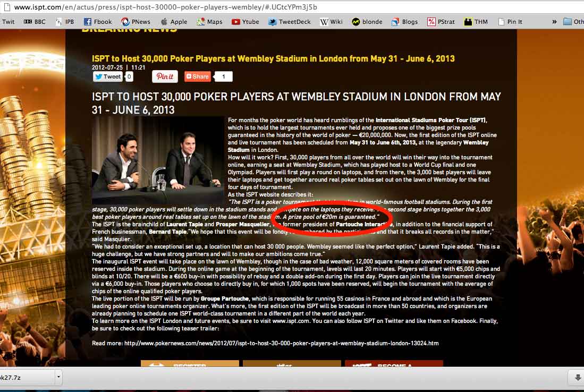
Task: Click the share count bubble showing 1
Action: [224, 76]
